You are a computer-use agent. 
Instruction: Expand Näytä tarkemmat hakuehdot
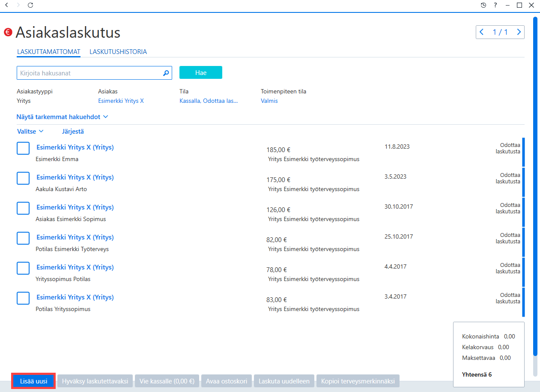63,117
